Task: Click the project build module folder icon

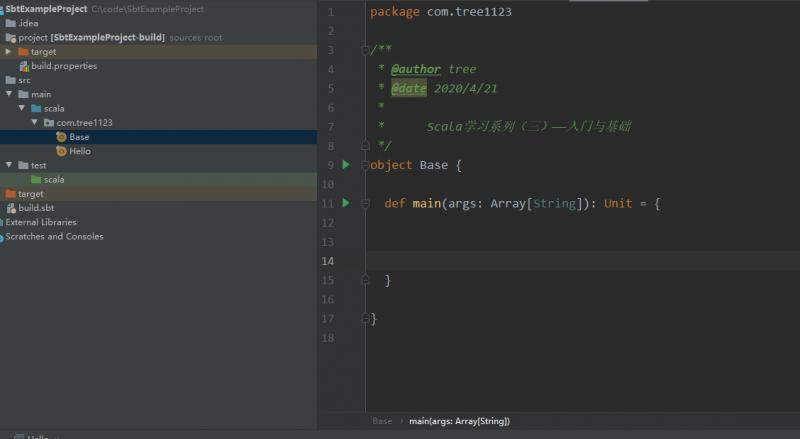Action: pos(10,37)
